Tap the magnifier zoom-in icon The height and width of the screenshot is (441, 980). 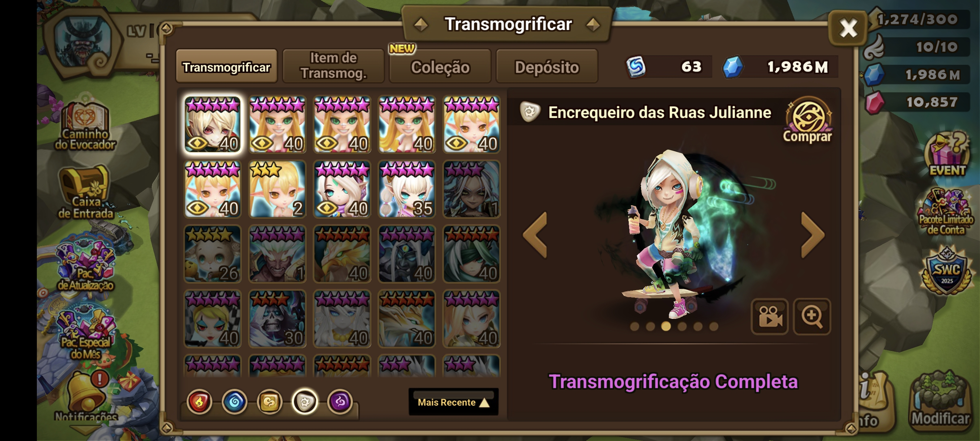pyautogui.click(x=812, y=317)
